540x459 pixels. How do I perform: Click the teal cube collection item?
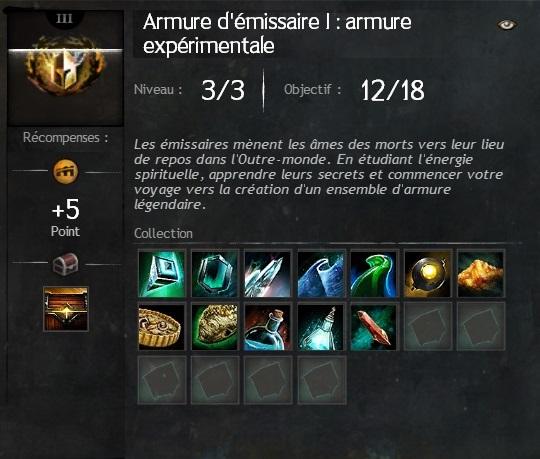pyautogui.click(x=162, y=274)
